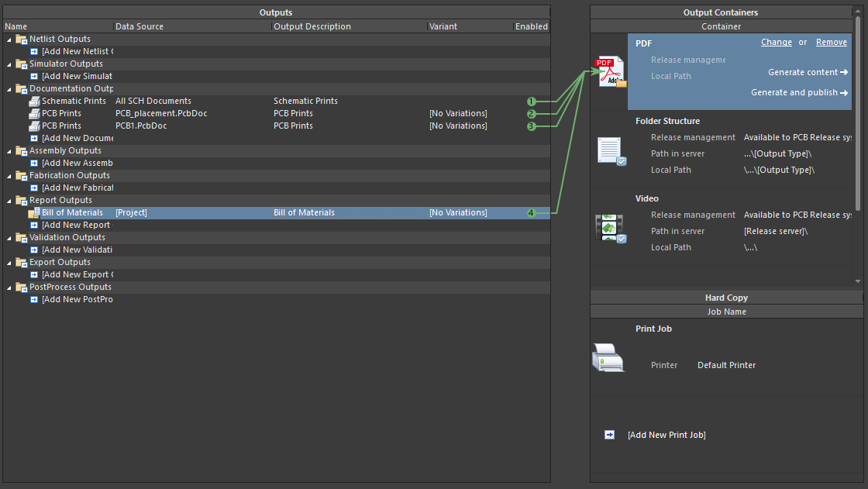Image resolution: width=868 pixels, height=489 pixels.
Task: Click the Bill of Materials row icon
Action: click(34, 213)
